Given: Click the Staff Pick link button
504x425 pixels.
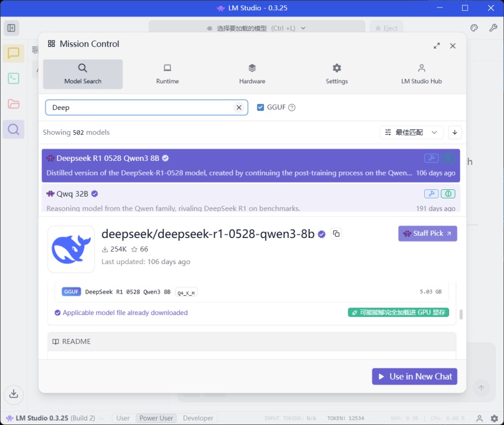Looking at the screenshot, I should 428,233.
